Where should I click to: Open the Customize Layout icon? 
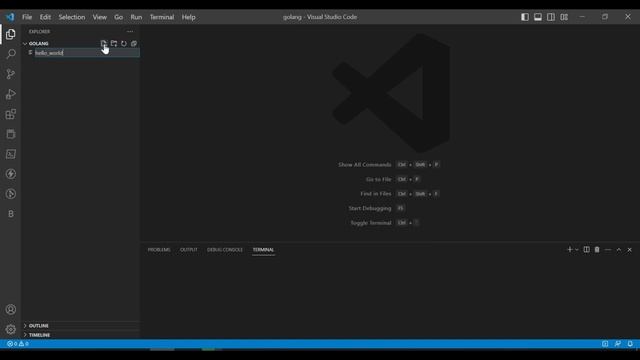(564, 17)
